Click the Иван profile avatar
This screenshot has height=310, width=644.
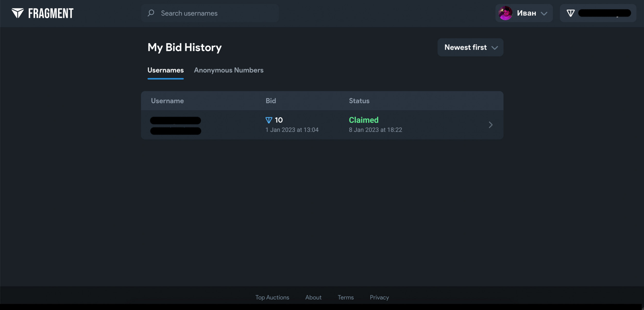505,13
